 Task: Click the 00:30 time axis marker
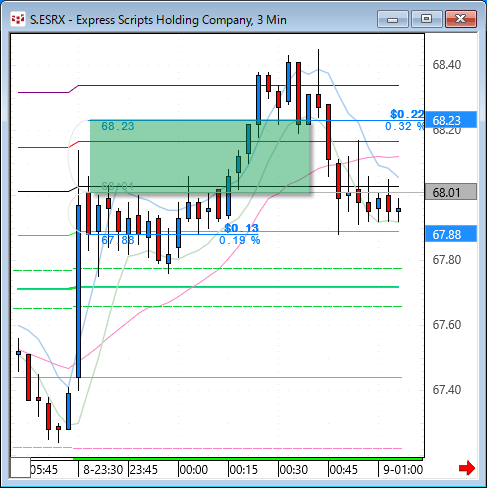pyautogui.click(x=293, y=470)
